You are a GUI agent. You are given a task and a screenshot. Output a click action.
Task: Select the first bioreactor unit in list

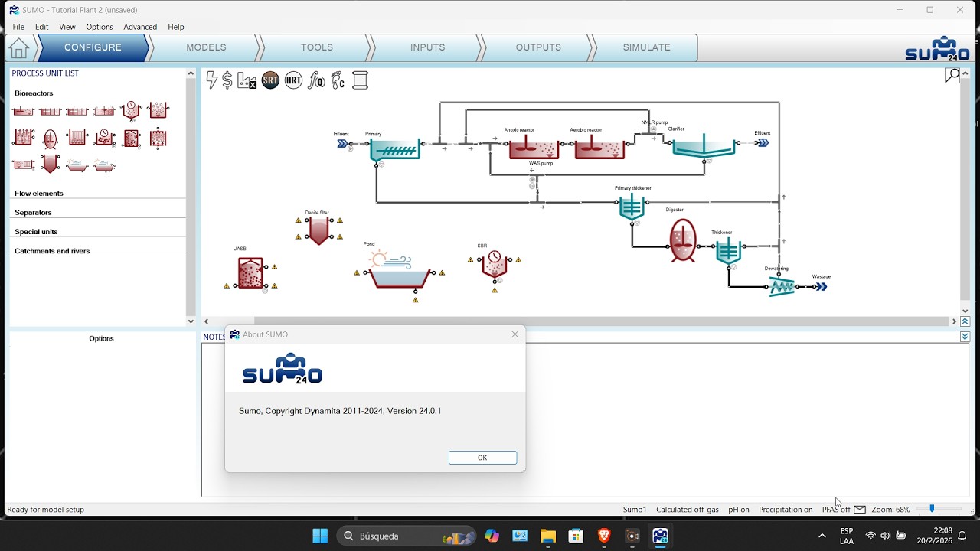coord(24,111)
